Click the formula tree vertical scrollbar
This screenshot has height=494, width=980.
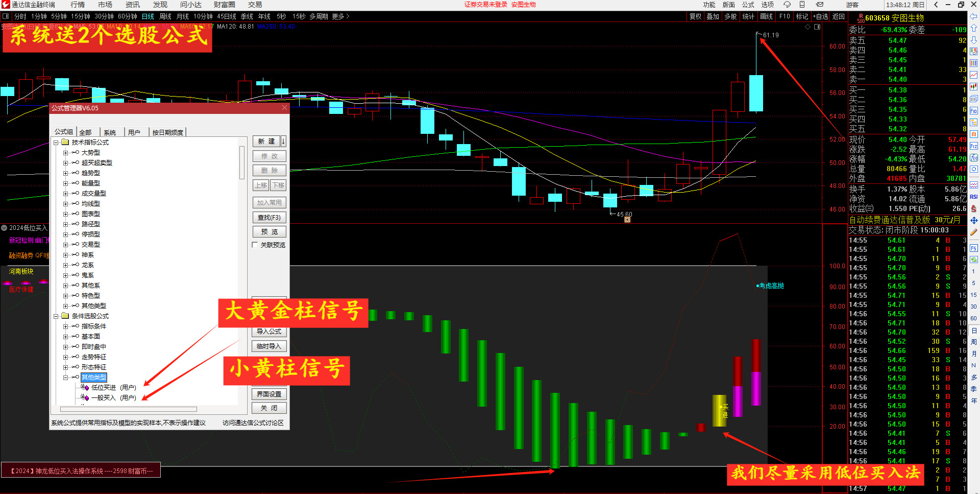[x=242, y=162]
